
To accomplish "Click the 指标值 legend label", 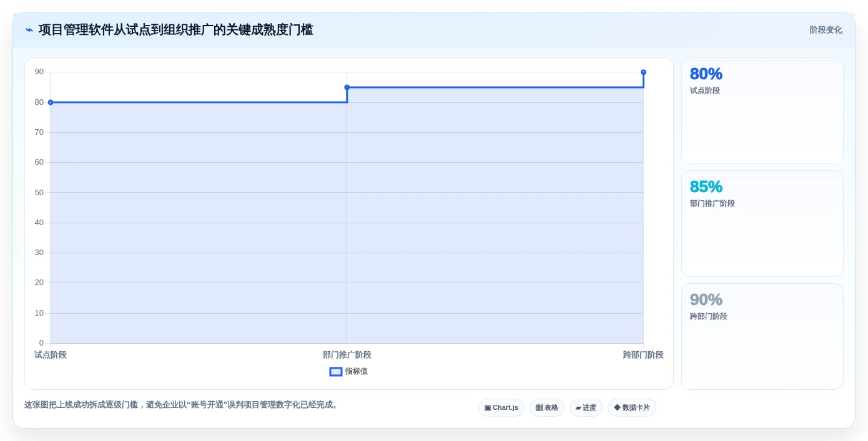I will point(357,372).
